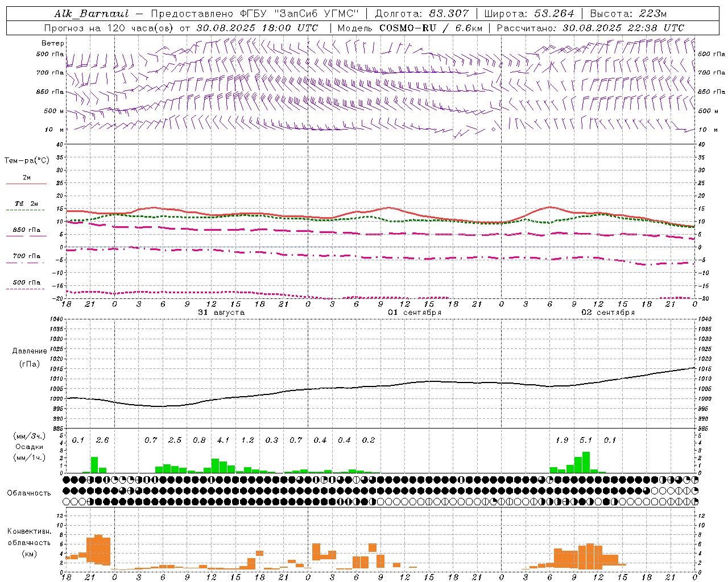
Task: Select the latitude value Широта: 53.264
Action: click(529, 14)
